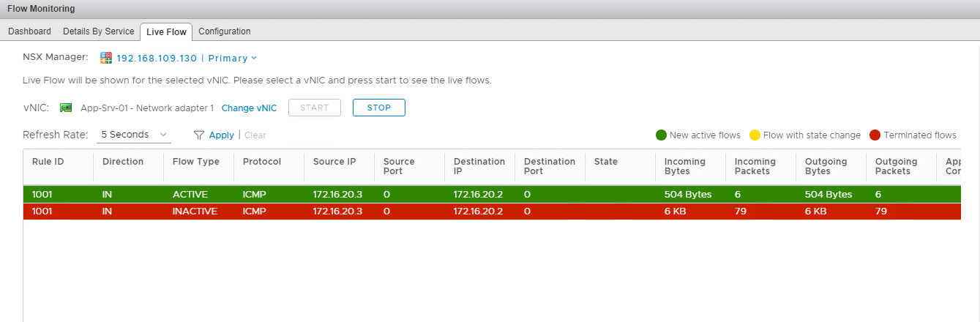Click the green New active flows dot
The height and width of the screenshot is (322, 980).
(x=661, y=135)
